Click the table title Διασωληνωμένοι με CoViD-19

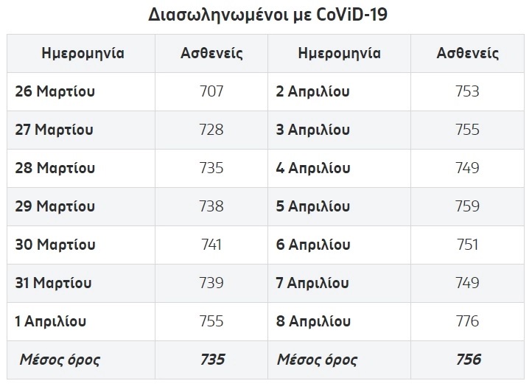[x=267, y=15]
